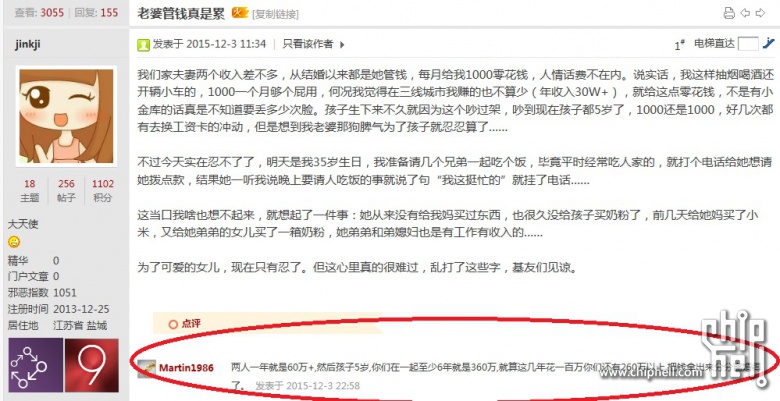Copy thread link via 复制链接
Image resolution: width=780 pixels, height=401 pixels.
[x=276, y=14]
